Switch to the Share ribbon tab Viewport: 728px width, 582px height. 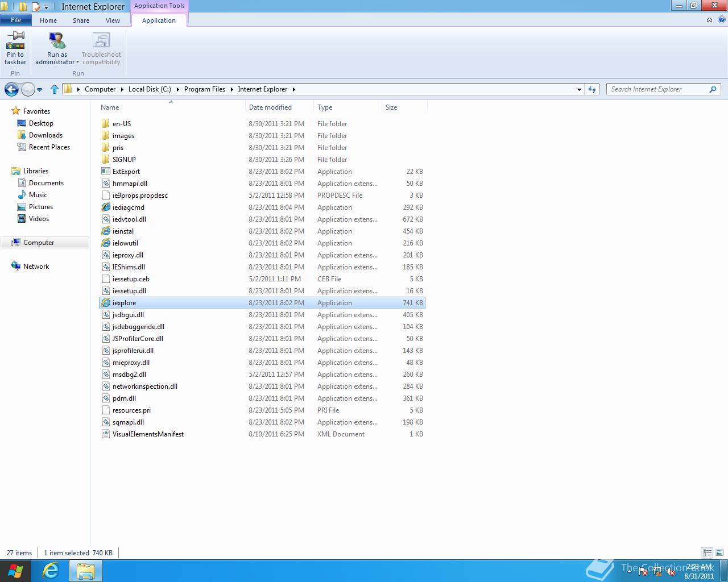(81, 20)
